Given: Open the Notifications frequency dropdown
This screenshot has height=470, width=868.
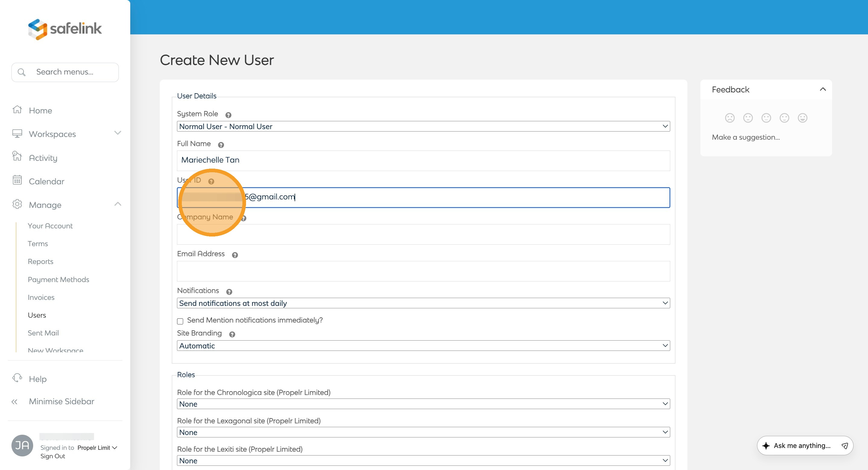Looking at the screenshot, I should coord(423,303).
